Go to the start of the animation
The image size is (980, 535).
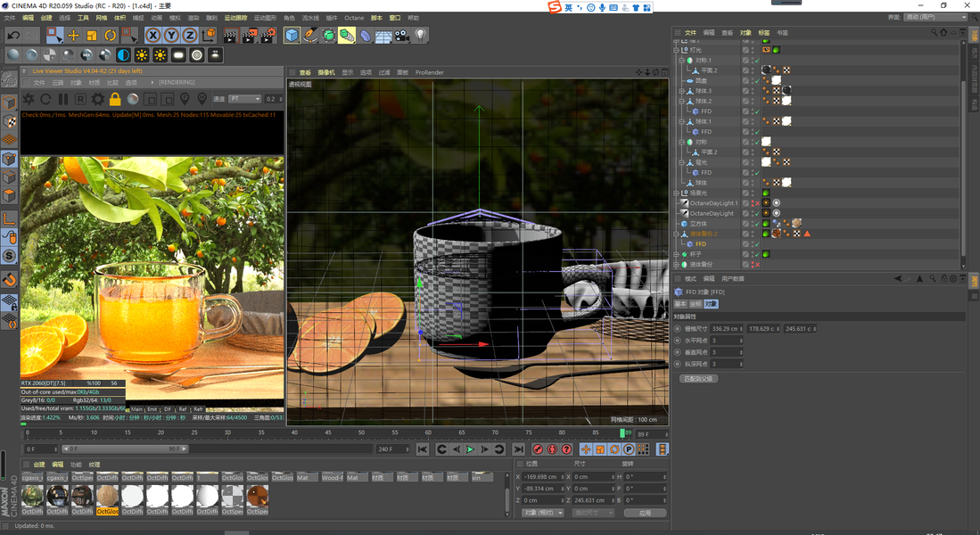[423, 449]
